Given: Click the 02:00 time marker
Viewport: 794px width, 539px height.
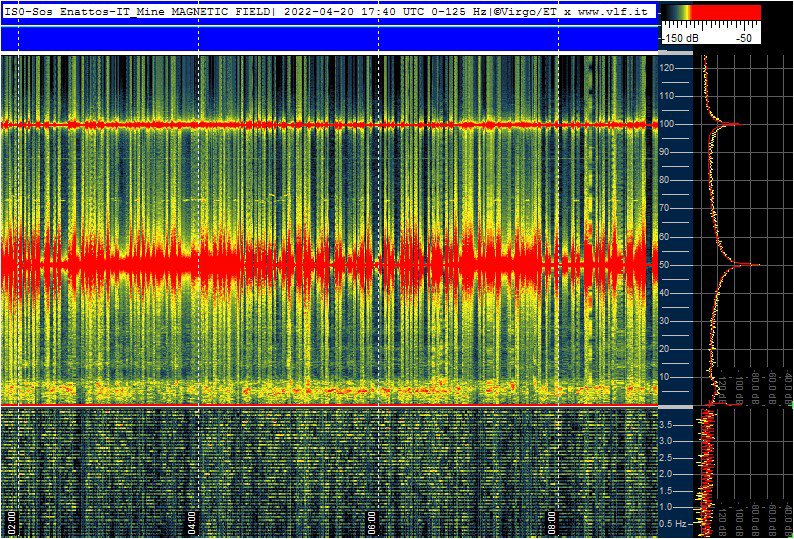Looking at the screenshot, I should [11, 523].
